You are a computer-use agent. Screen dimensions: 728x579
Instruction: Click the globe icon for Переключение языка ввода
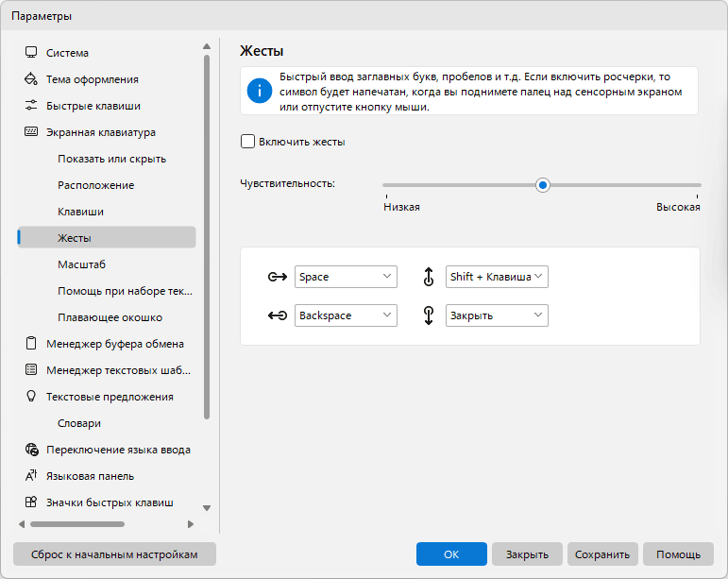pyautogui.click(x=31, y=450)
